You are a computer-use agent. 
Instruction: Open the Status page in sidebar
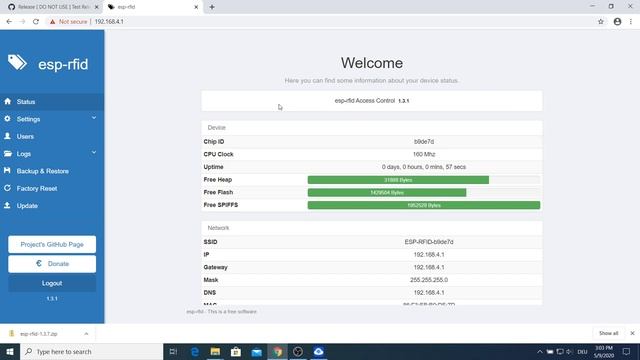click(x=52, y=102)
